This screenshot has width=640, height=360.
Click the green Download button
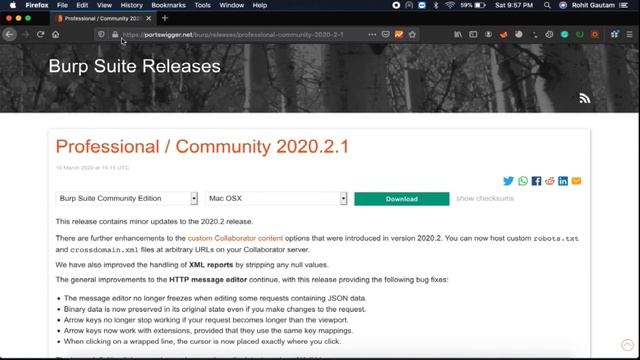click(402, 199)
